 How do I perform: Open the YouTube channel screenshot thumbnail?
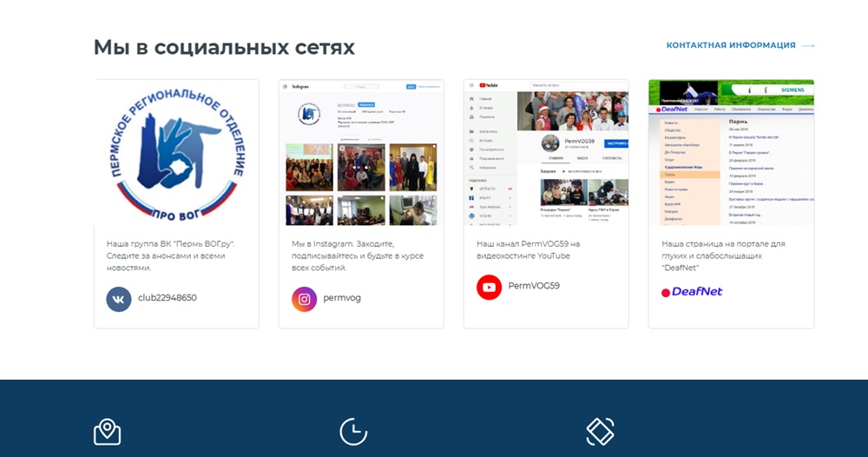pos(546,153)
